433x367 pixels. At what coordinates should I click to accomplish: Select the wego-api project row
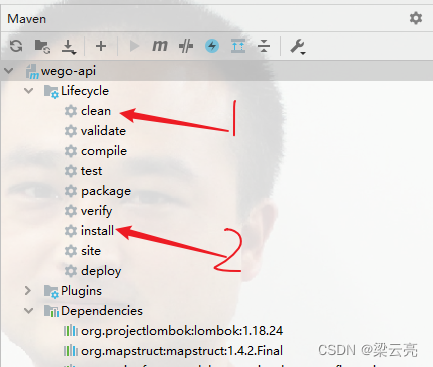[217, 71]
